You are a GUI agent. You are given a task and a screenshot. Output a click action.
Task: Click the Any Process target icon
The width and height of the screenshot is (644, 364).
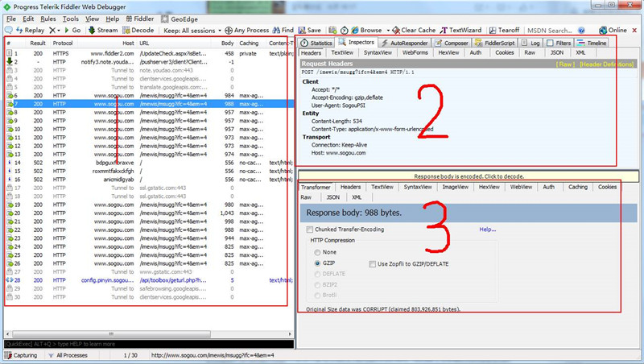coord(229,31)
